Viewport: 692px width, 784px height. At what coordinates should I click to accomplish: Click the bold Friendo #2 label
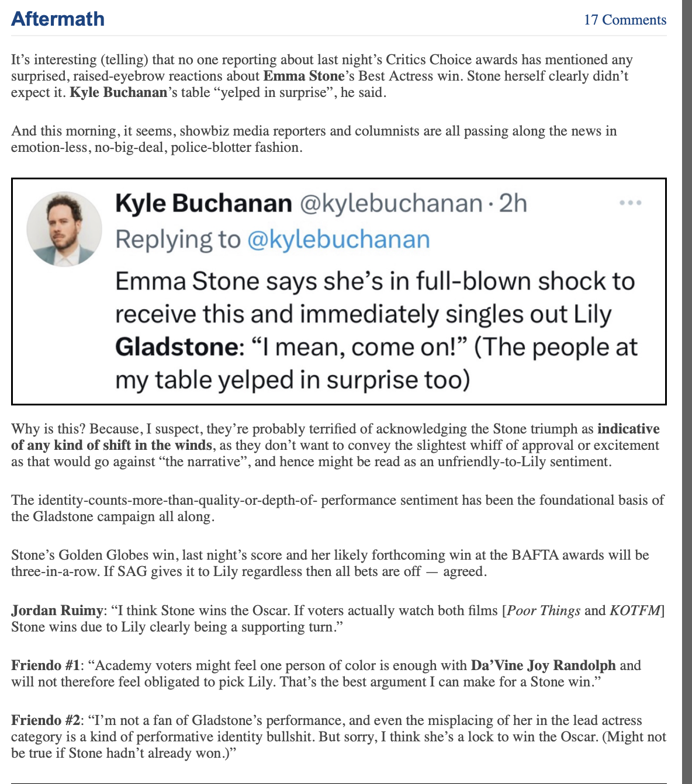(x=45, y=720)
